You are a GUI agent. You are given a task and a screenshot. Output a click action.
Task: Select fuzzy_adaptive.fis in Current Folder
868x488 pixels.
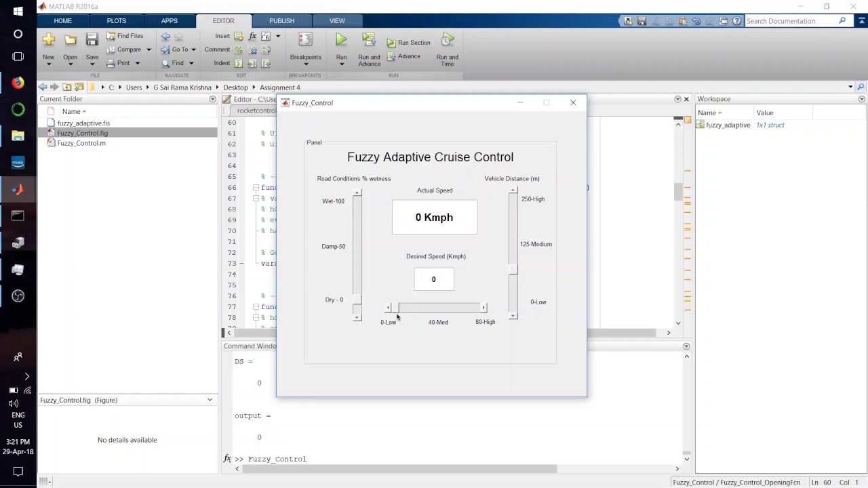pos(83,123)
